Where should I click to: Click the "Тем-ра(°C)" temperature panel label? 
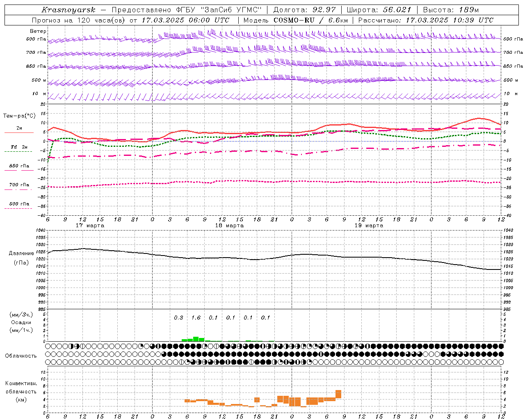(x=19, y=116)
